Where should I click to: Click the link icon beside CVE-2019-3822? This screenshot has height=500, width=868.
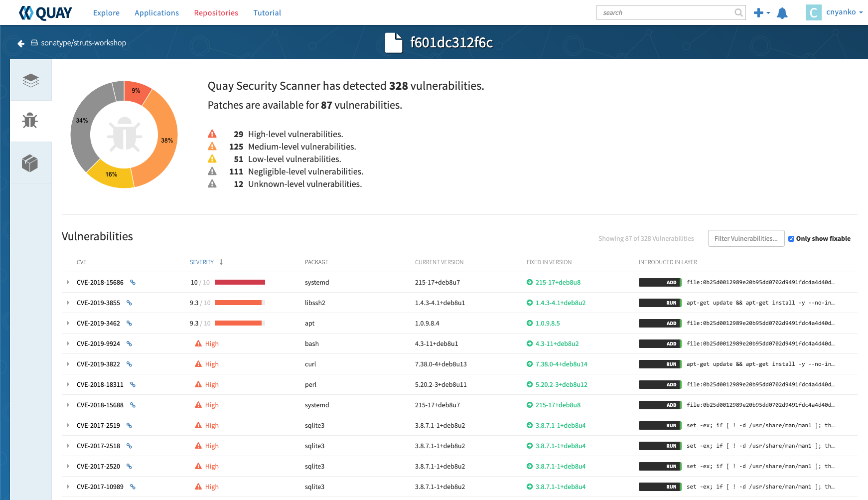(x=130, y=364)
